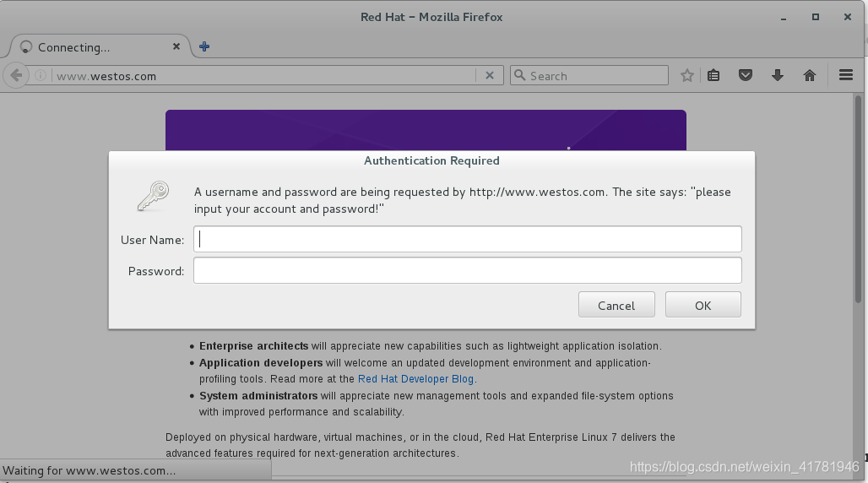The image size is (868, 483).
Task: Click the key icon in dialog
Action: 154,196
